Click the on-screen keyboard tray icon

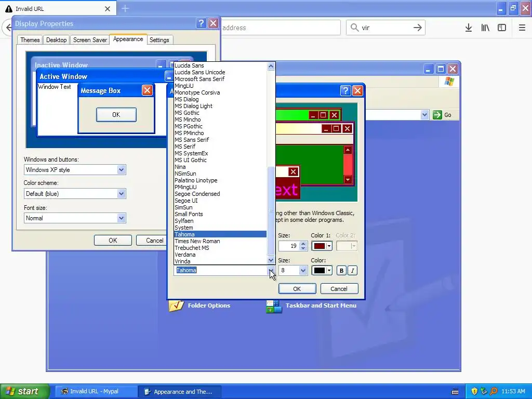pos(455,392)
